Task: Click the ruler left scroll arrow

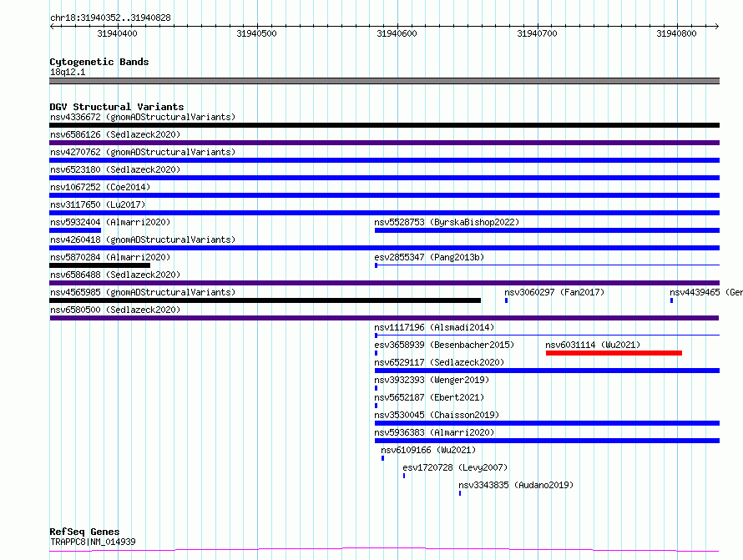Action: tap(52, 26)
